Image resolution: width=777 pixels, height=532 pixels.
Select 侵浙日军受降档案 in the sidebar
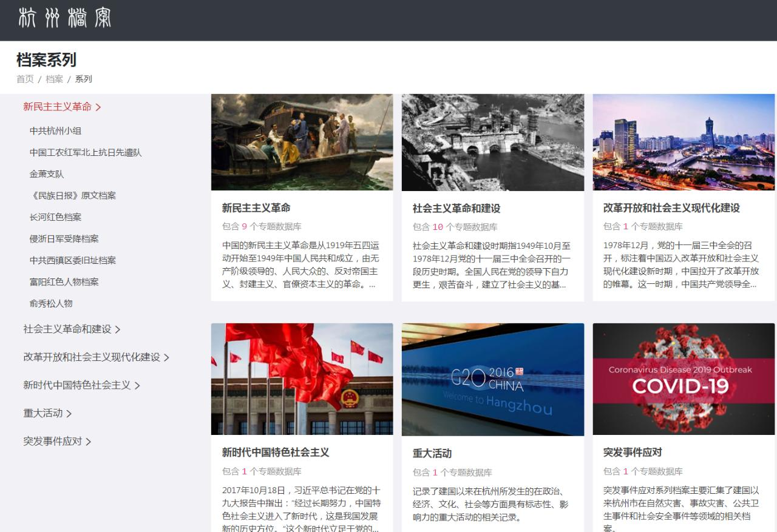(64, 239)
